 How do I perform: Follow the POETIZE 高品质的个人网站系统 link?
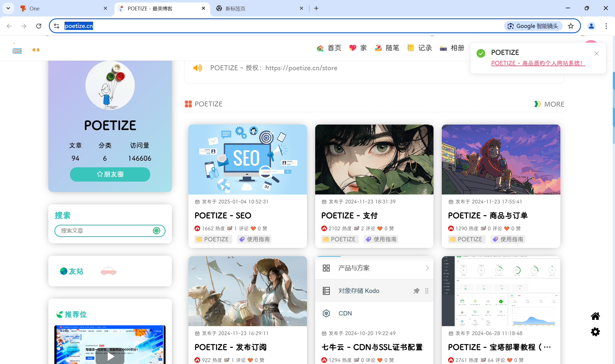[538, 63]
